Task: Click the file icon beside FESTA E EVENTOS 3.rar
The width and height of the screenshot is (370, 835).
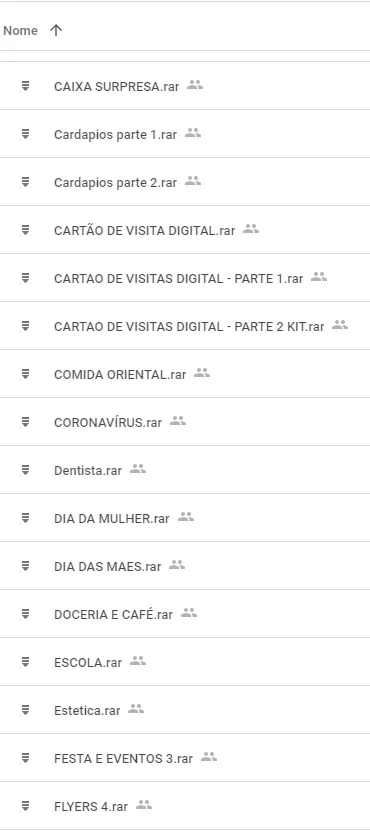Action: 25,757
